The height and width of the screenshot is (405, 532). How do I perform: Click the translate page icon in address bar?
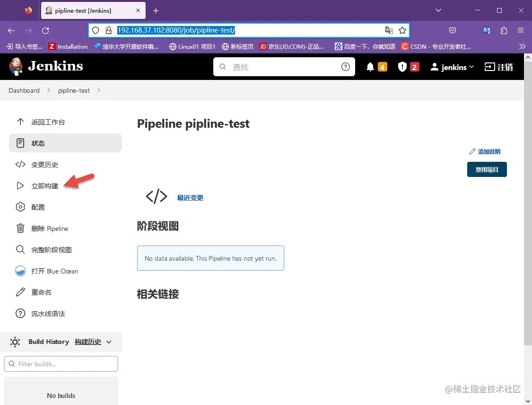pyautogui.click(x=389, y=30)
